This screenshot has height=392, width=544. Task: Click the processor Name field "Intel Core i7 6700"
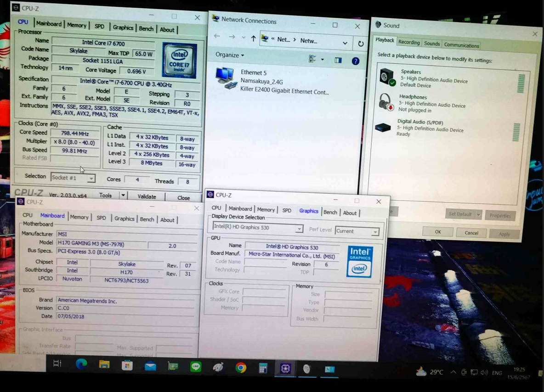coord(103,43)
